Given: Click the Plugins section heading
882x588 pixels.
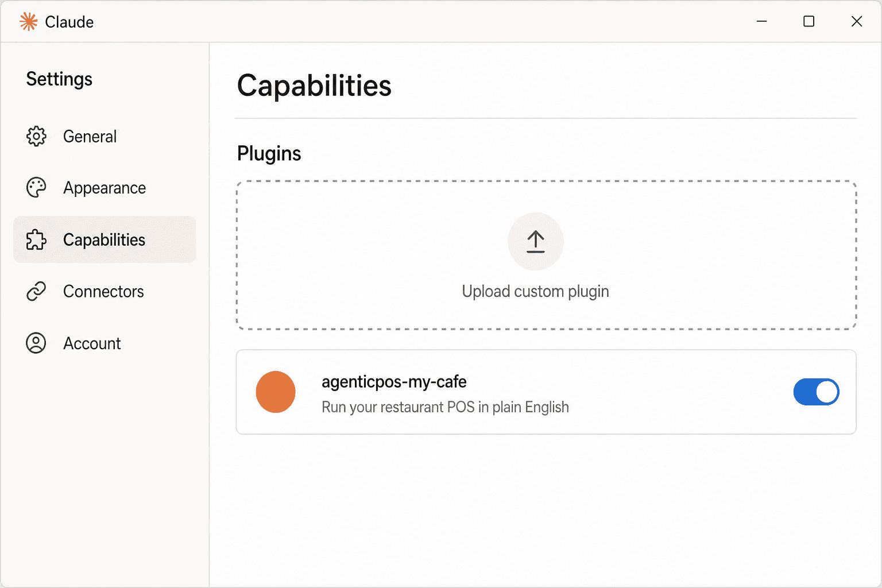Looking at the screenshot, I should pos(269,154).
